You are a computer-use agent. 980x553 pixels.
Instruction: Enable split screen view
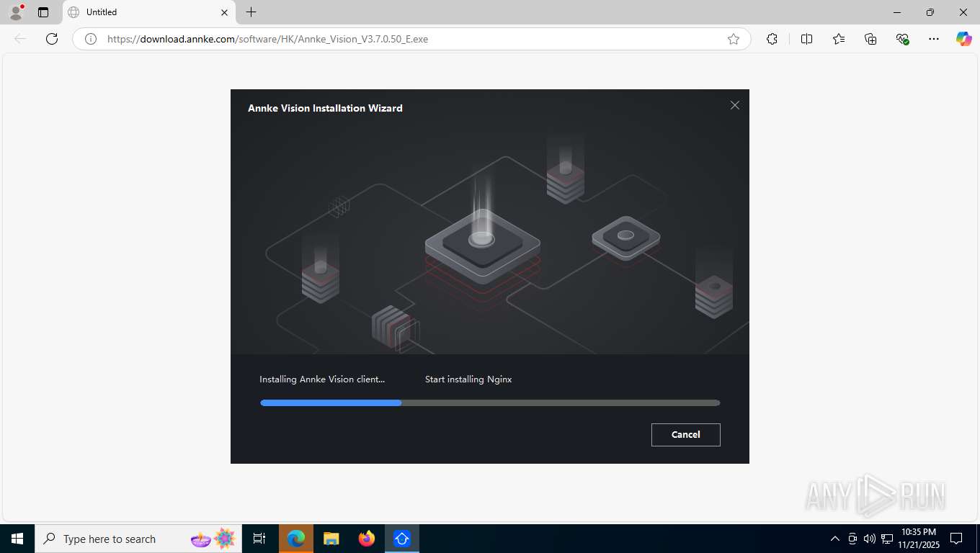(x=806, y=39)
